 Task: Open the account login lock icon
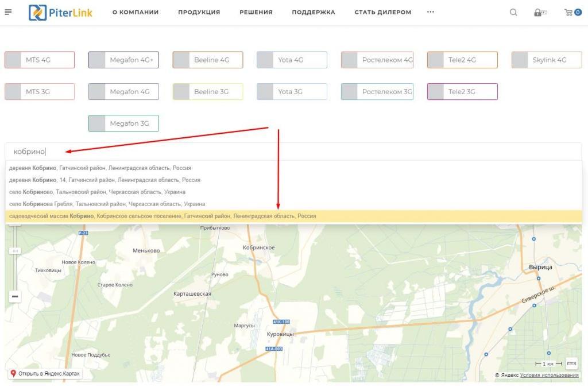540,13
